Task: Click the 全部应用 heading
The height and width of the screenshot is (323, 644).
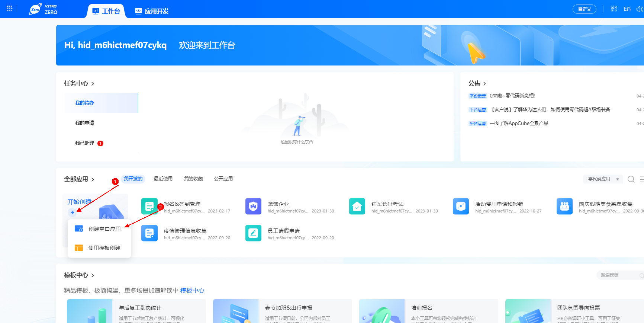Action: [76, 179]
